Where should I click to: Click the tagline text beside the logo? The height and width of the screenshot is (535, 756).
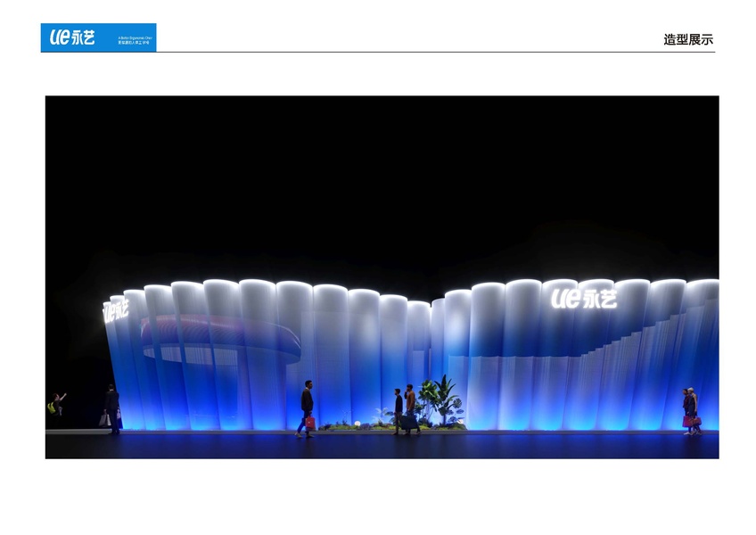click(135, 40)
